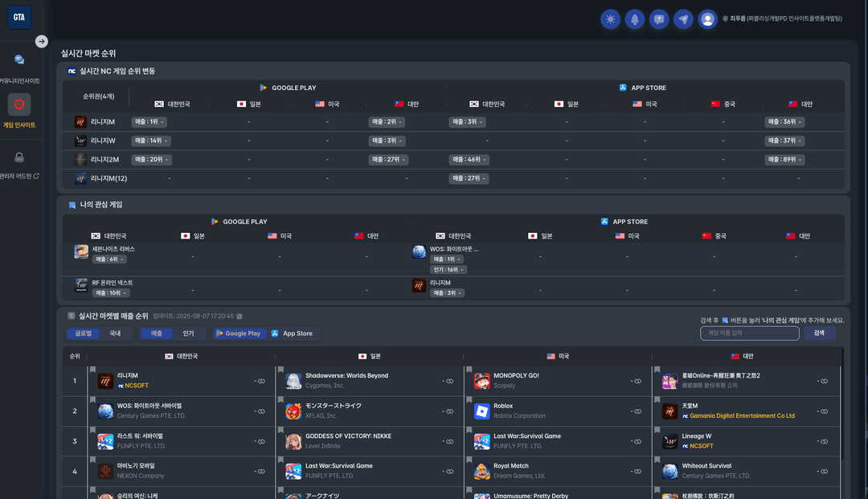The height and width of the screenshot is (499, 868).
Task: Expand 리니지W 매출 14위 rank badge
Action: point(152,141)
